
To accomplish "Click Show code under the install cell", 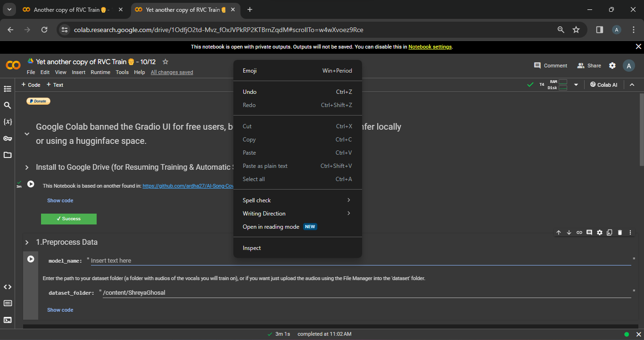I will pyautogui.click(x=60, y=200).
